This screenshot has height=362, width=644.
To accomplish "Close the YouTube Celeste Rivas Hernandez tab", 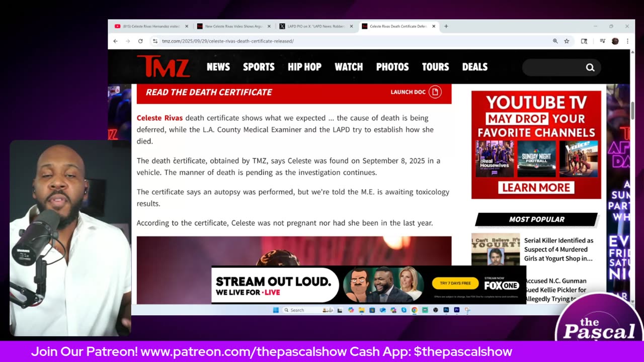I will point(187,26).
